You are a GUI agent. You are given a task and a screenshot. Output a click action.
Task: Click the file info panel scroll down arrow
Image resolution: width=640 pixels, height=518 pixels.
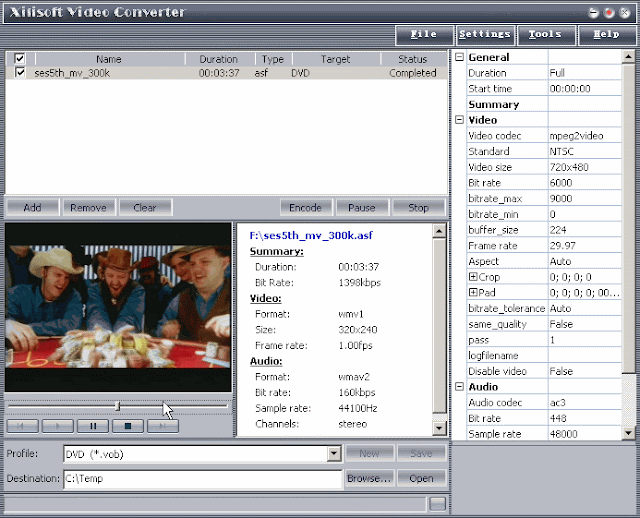click(x=439, y=428)
